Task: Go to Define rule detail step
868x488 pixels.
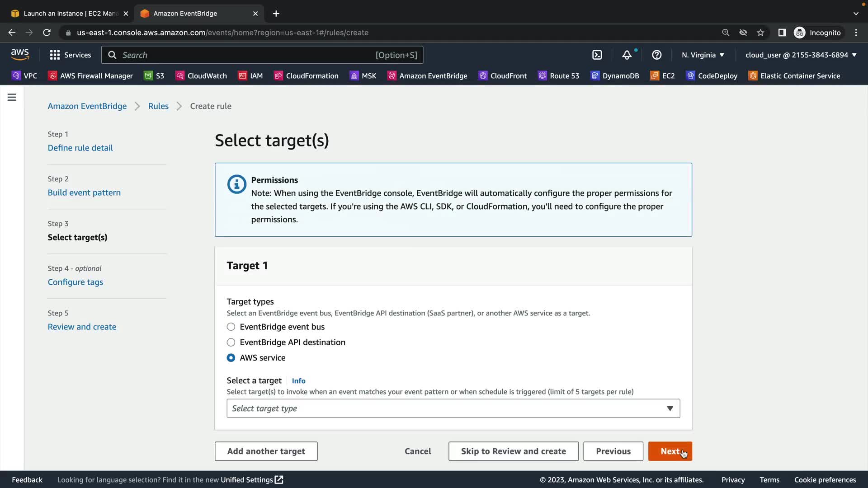Action: coord(80,148)
